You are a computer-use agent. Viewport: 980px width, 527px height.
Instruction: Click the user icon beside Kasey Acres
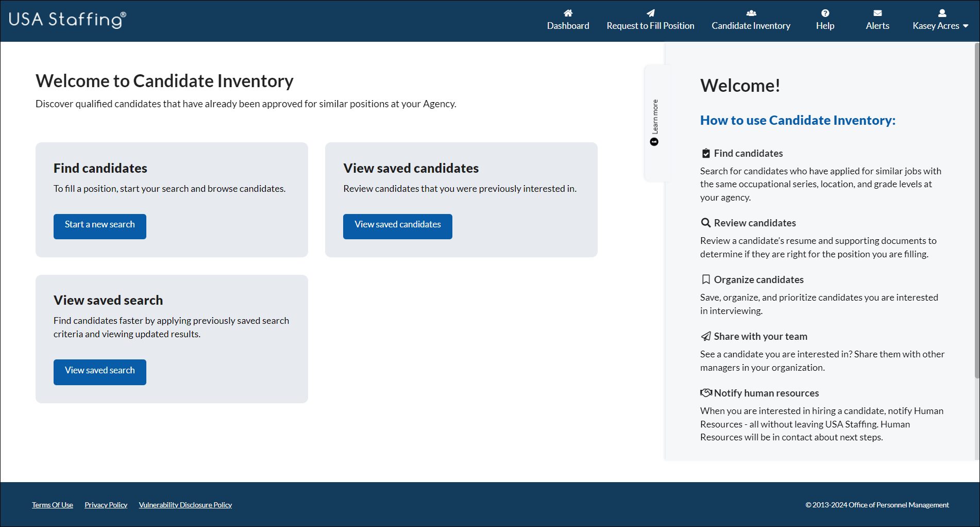[941, 13]
